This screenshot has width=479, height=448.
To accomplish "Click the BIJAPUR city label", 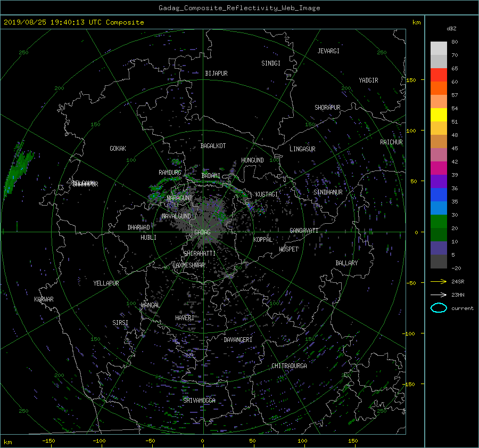I will 216,74.
